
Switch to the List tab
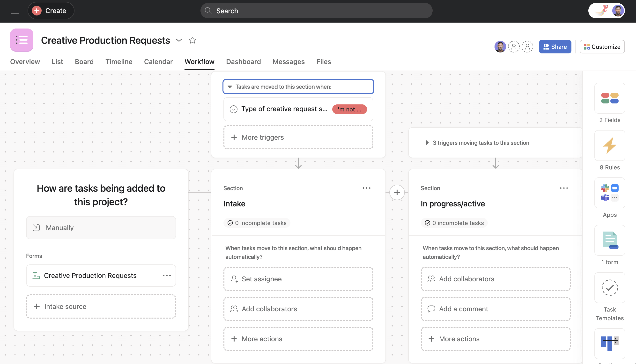tap(57, 62)
